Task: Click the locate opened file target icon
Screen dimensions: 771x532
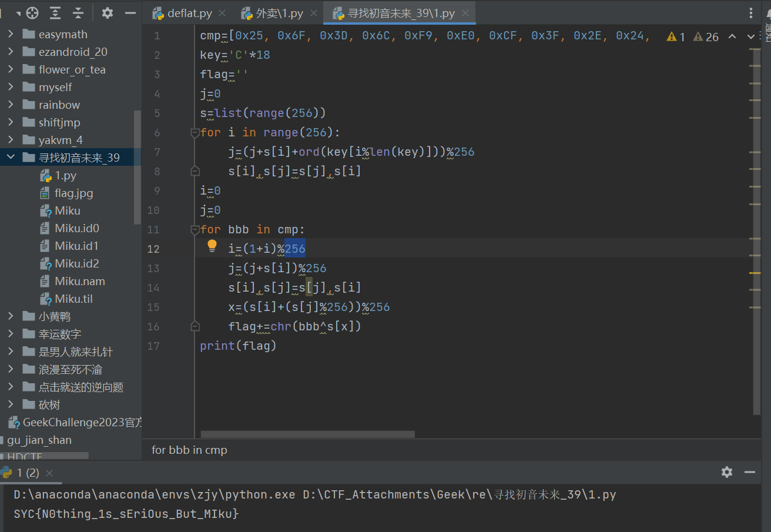Action: [x=33, y=13]
